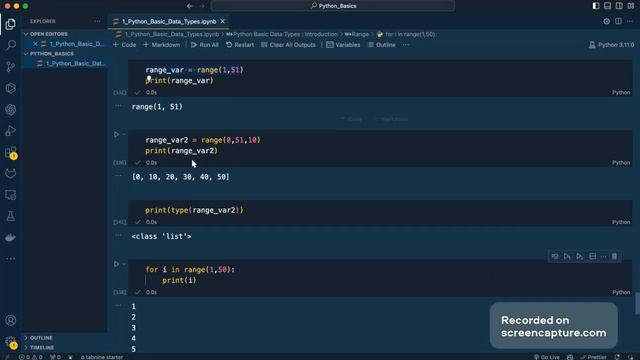Click the Range breadcrumb item
This screenshot has height=360, width=640.
pos(357,34)
